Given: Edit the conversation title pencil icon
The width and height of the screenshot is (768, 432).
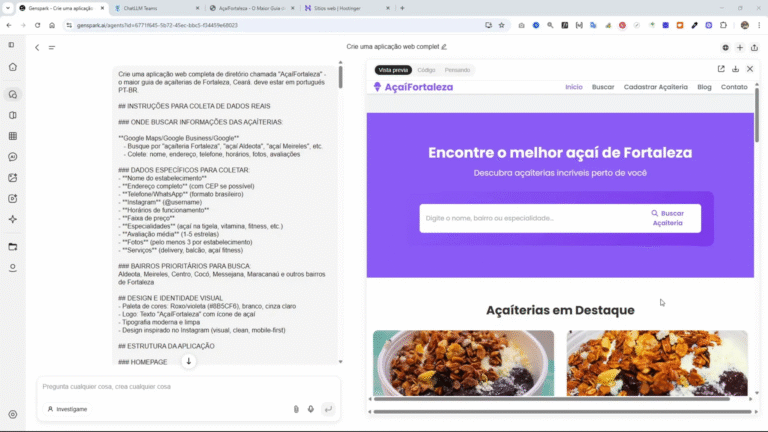Looking at the screenshot, I should (x=444, y=47).
